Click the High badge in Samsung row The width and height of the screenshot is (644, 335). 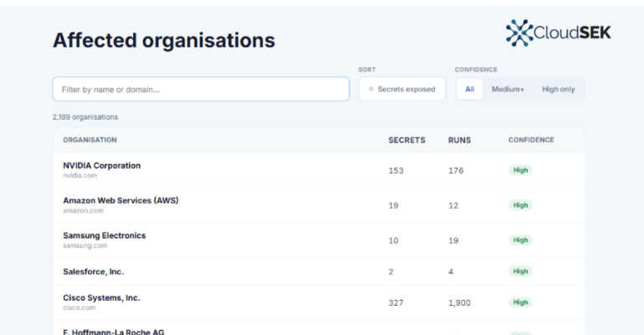coord(520,240)
